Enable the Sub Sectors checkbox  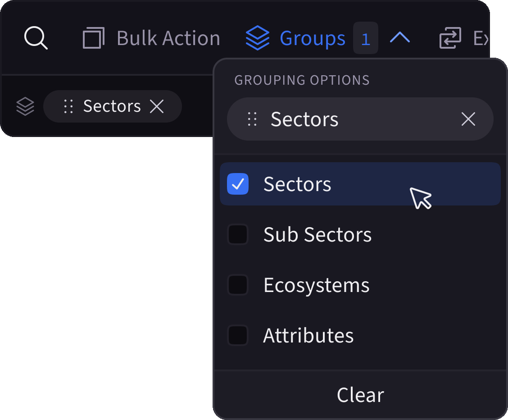coord(237,234)
